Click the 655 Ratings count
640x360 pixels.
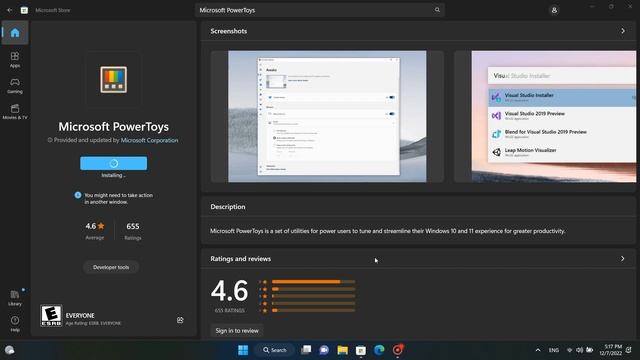click(x=133, y=226)
